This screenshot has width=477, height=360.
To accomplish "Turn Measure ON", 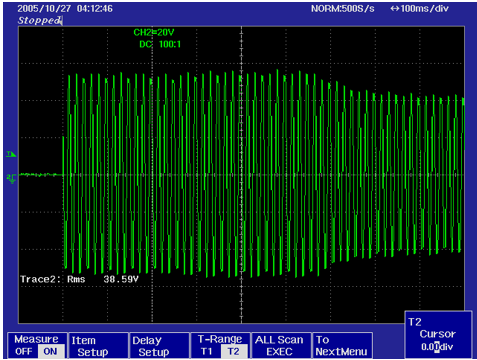I will (x=50, y=352).
